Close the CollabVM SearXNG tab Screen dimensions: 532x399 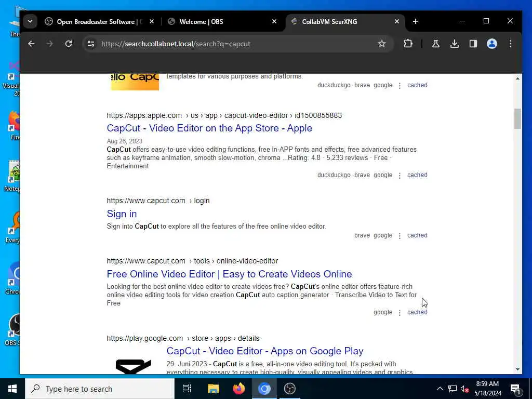(396, 22)
